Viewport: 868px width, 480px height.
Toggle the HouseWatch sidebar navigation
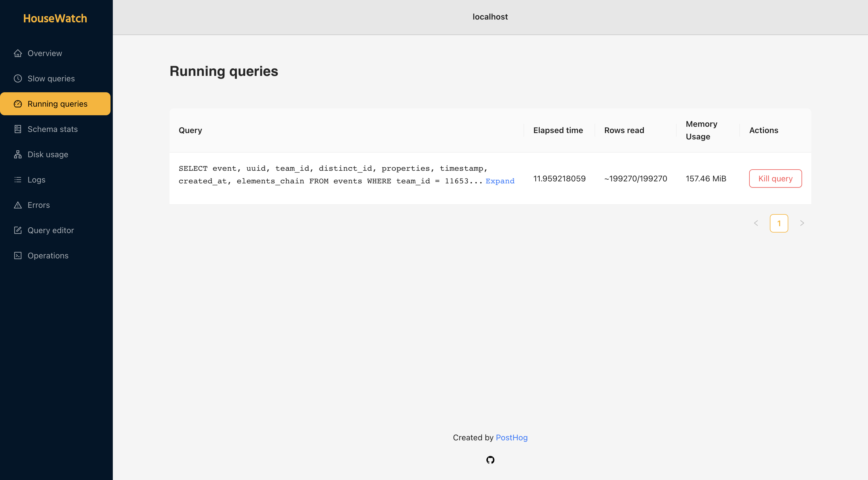(54, 17)
